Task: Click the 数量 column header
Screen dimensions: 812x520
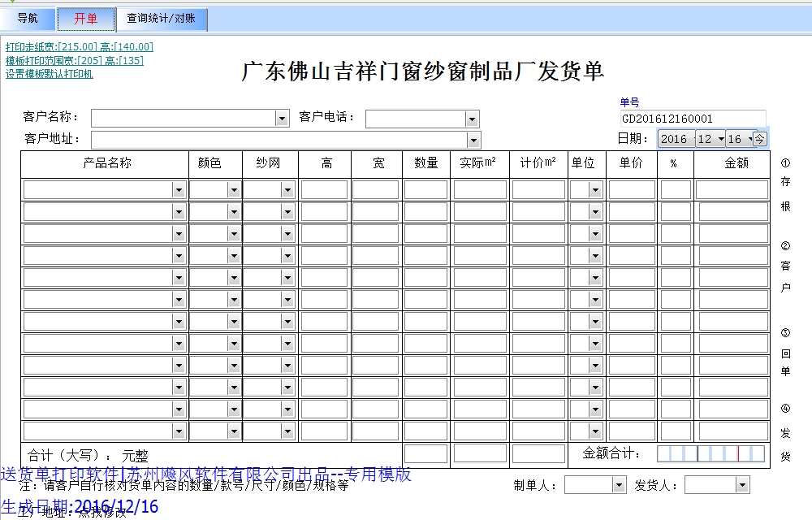Action: tap(426, 163)
